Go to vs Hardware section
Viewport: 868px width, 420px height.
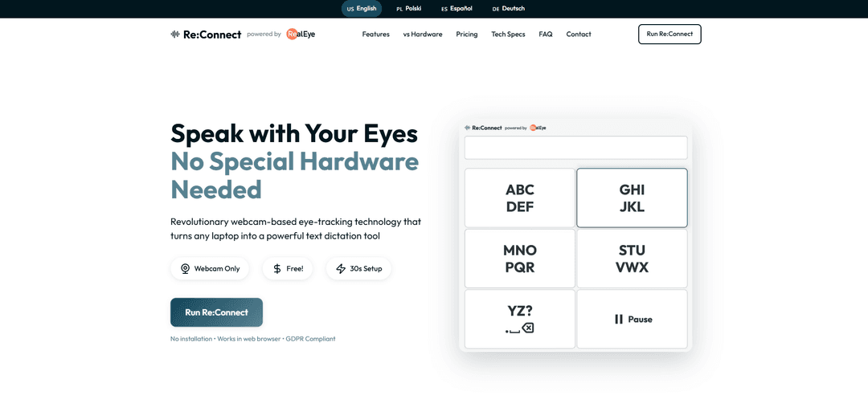click(423, 35)
